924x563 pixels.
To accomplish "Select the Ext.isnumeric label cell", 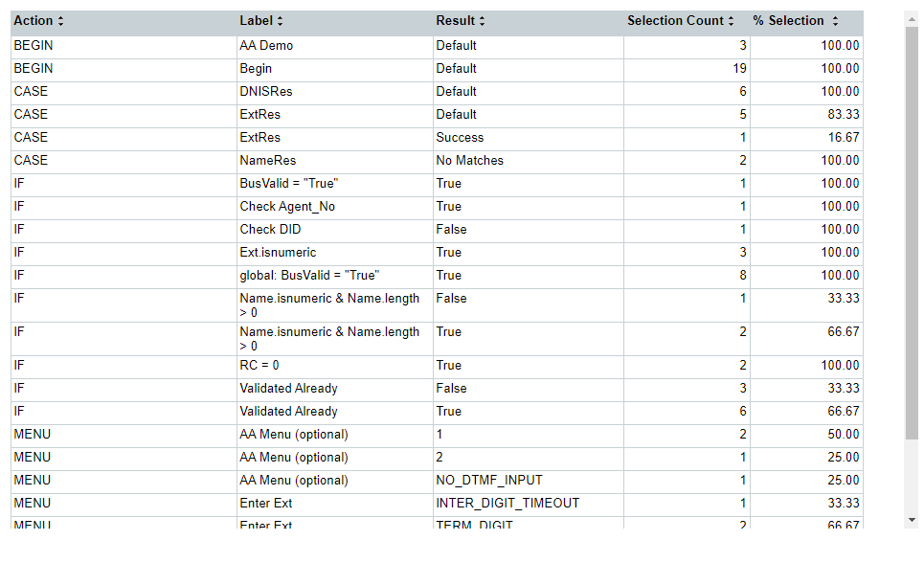I will (x=335, y=253).
